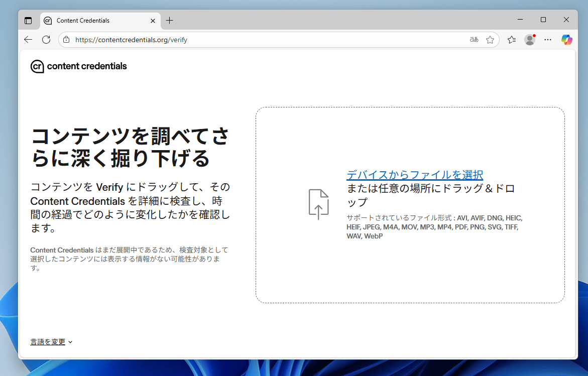The image size is (588, 376).
Task: Open the translate page icon
Action: (474, 40)
